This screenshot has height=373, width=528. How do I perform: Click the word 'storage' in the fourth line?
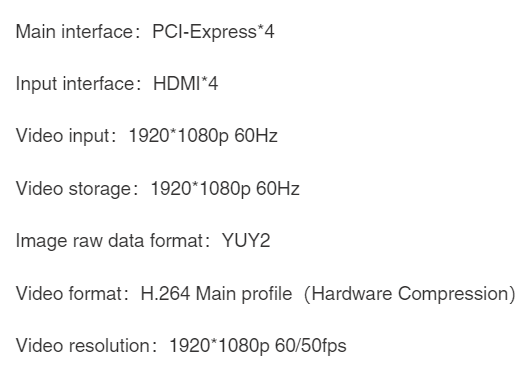[100, 190]
